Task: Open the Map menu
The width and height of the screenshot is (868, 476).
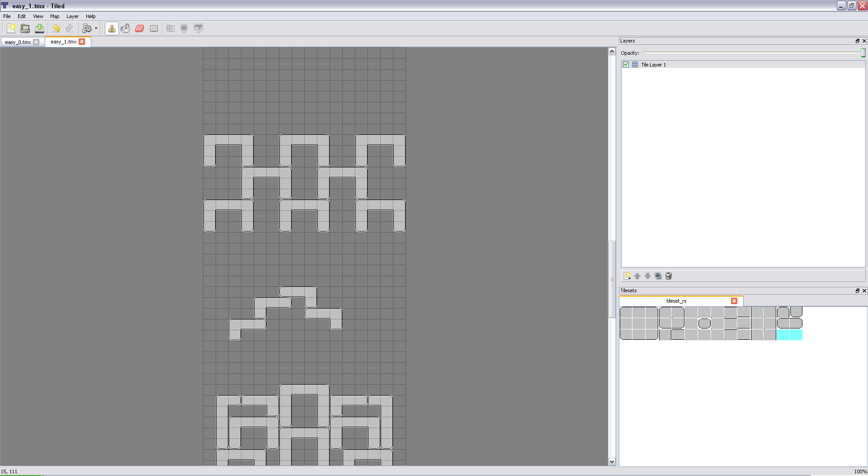Action: (55, 16)
